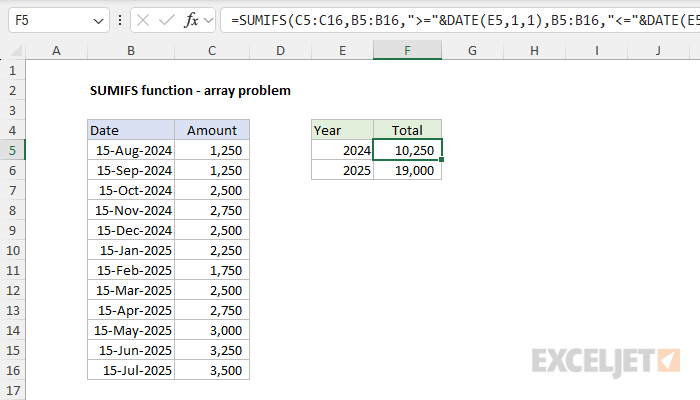
Task: Select column E header
Action: 342,50
